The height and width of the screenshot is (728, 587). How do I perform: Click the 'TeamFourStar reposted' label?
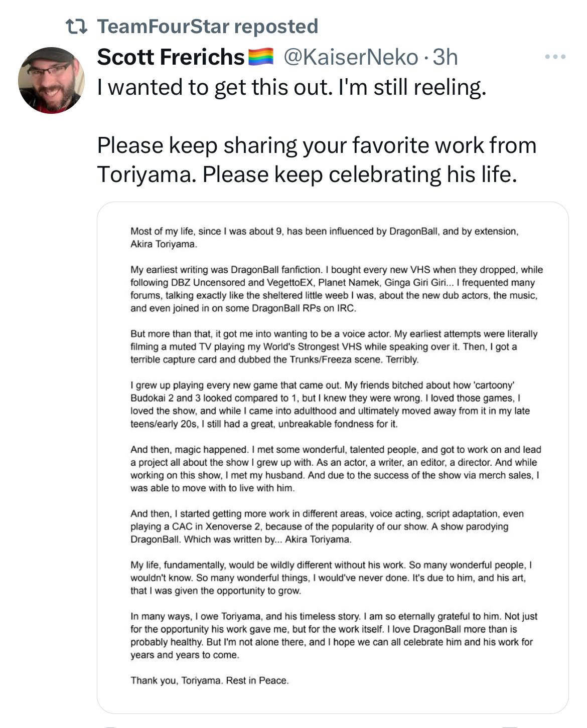207,26
